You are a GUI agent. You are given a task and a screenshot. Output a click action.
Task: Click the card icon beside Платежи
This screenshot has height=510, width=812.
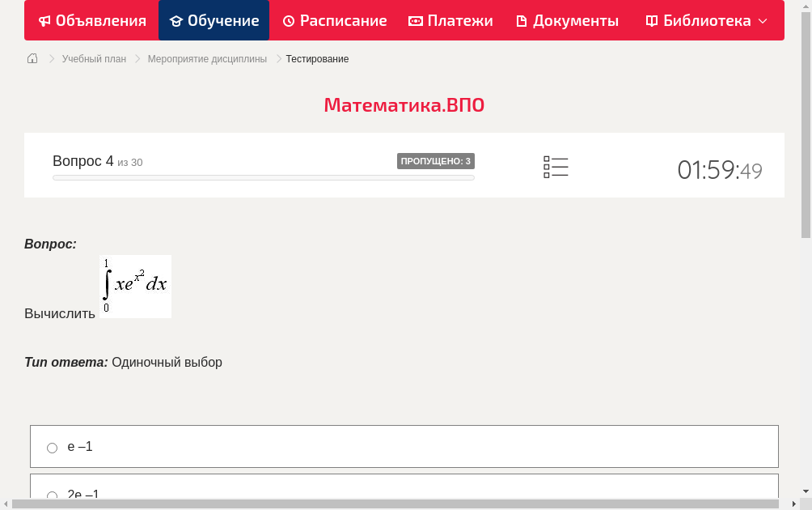pyautogui.click(x=414, y=20)
